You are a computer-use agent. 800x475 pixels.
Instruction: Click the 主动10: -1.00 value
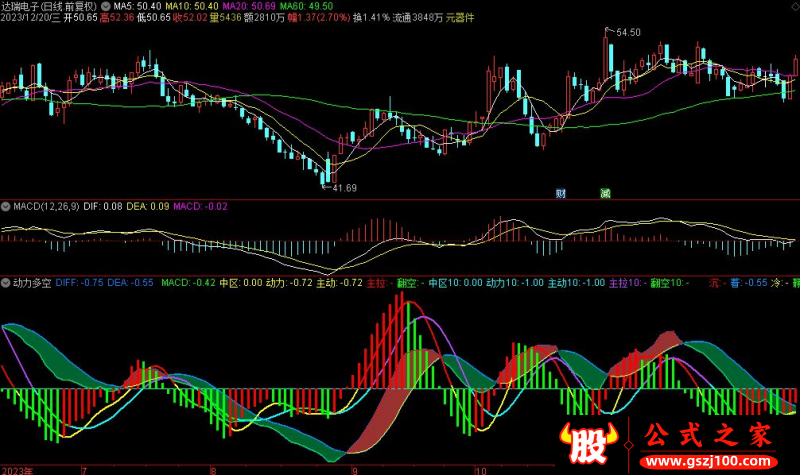pos(576,283)
